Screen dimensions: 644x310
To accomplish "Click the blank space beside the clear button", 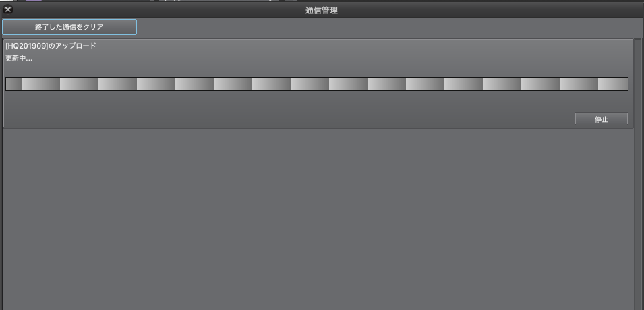I will click(x=388, y=27).
